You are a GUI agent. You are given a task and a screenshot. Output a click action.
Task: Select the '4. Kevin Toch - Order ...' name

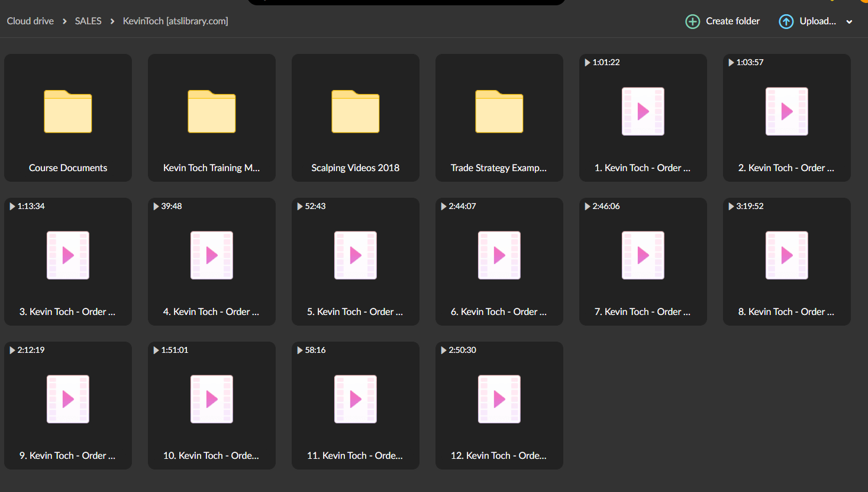(x=211, y=311)
